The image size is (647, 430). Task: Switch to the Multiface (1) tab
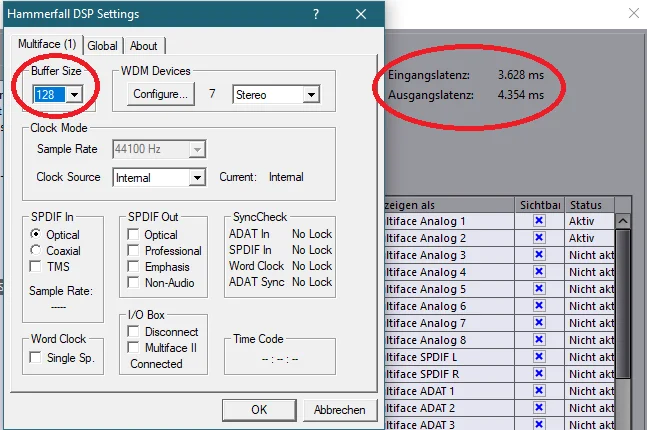(x=47, y=44)
